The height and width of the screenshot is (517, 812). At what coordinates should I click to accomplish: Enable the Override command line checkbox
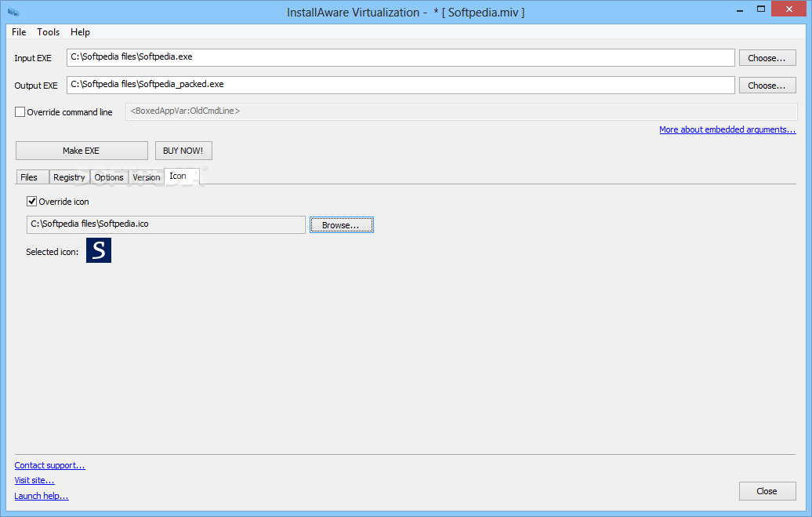(x=20, y=112)
